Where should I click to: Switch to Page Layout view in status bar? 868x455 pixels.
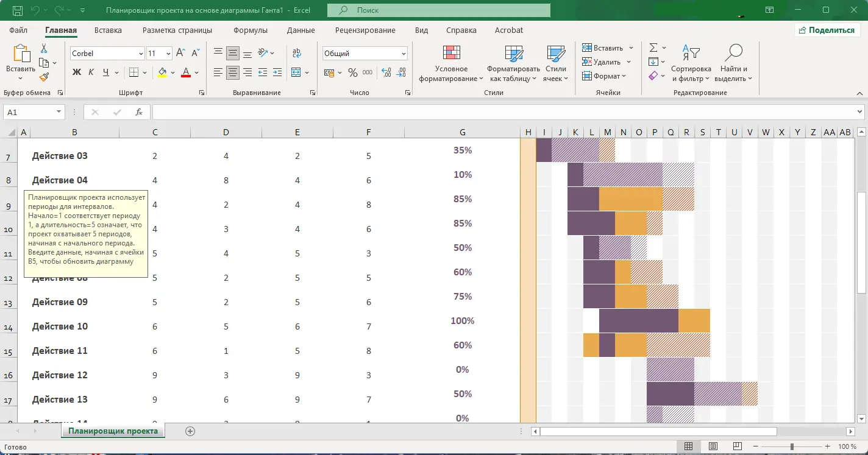712,445
